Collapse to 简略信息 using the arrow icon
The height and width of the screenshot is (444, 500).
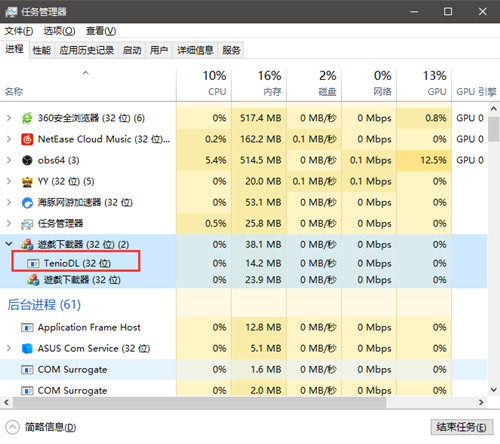pos(13,427)
